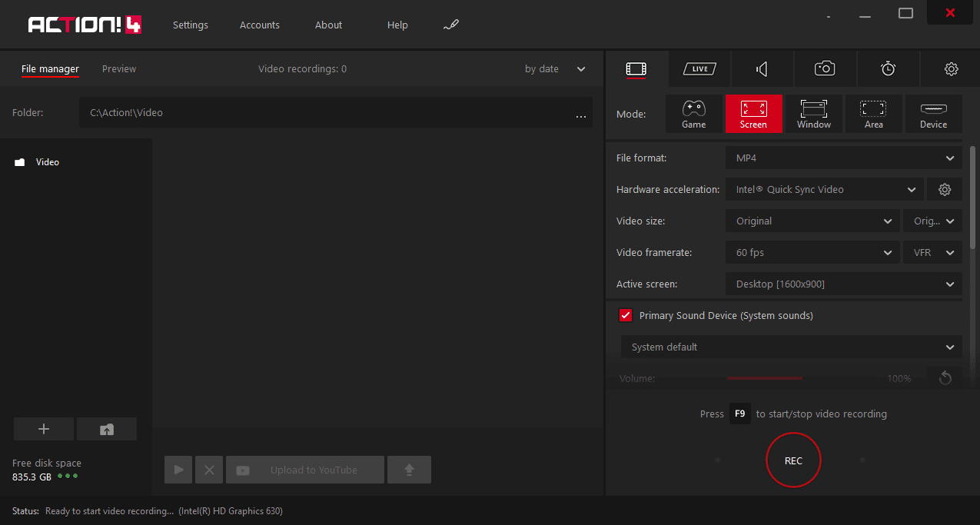Image resolution: width=980 pixels, height=525 pixels.
Task: Select Area recording mode
Action: 873,114
